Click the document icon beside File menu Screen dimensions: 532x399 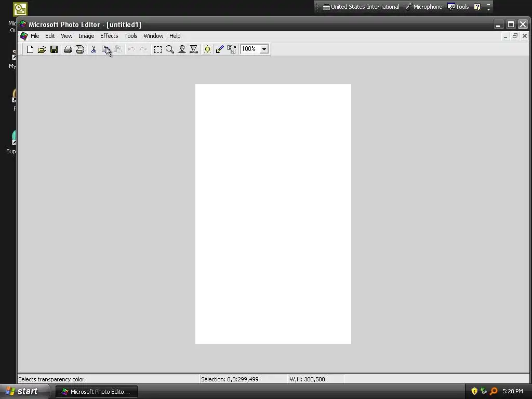24,36
